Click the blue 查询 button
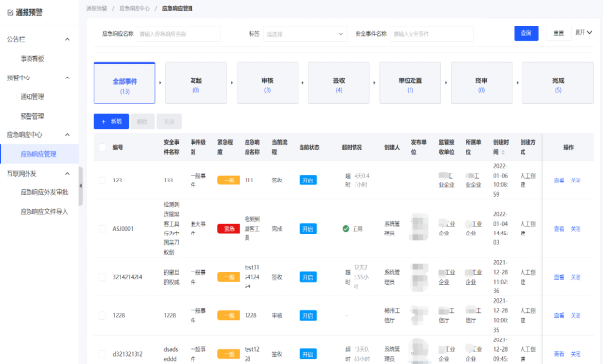Viewport: 603px width, 364px height. [x=526, y=33]
